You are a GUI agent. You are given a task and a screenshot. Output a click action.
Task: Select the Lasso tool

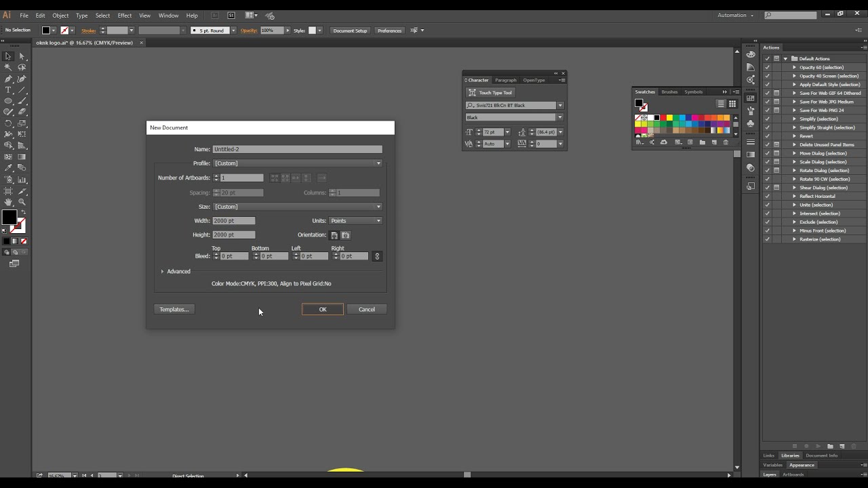click(22, 68)
